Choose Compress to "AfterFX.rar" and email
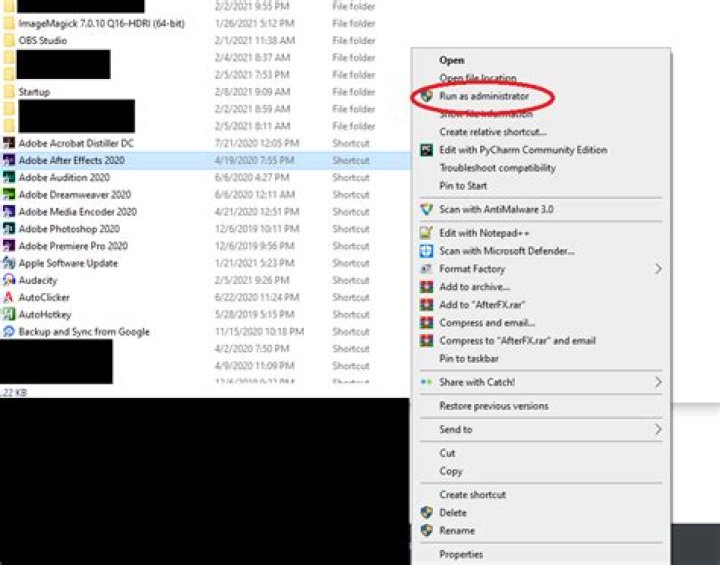Screen dimensions: 720x565 pos(518,340)
